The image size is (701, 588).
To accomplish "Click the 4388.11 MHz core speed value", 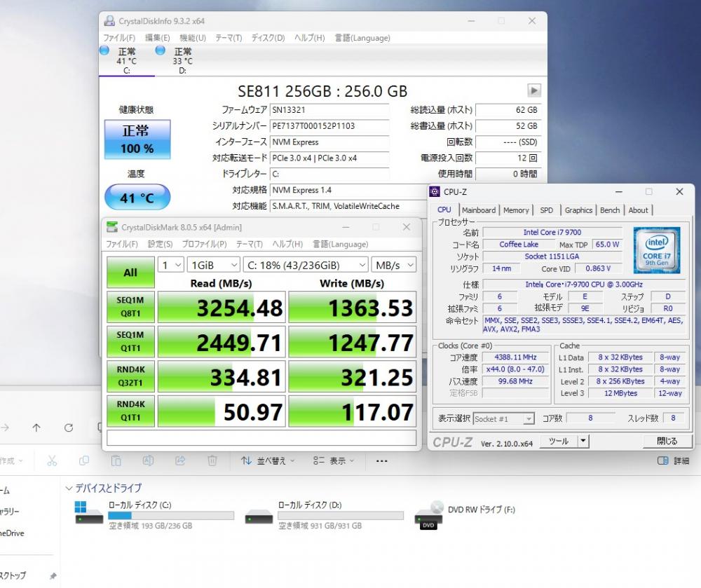I will [515, 357].
